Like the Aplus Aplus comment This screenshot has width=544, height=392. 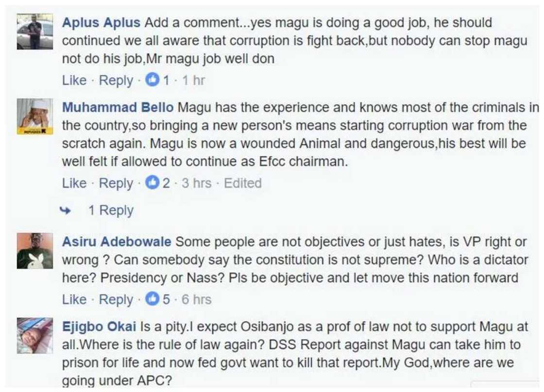click(x=74, y=81)
